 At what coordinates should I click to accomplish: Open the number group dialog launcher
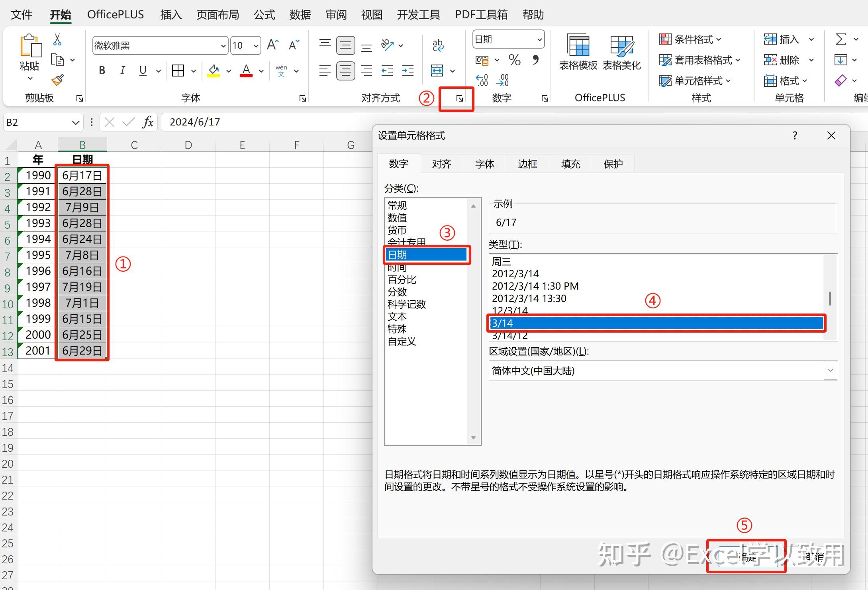[545, 98]
